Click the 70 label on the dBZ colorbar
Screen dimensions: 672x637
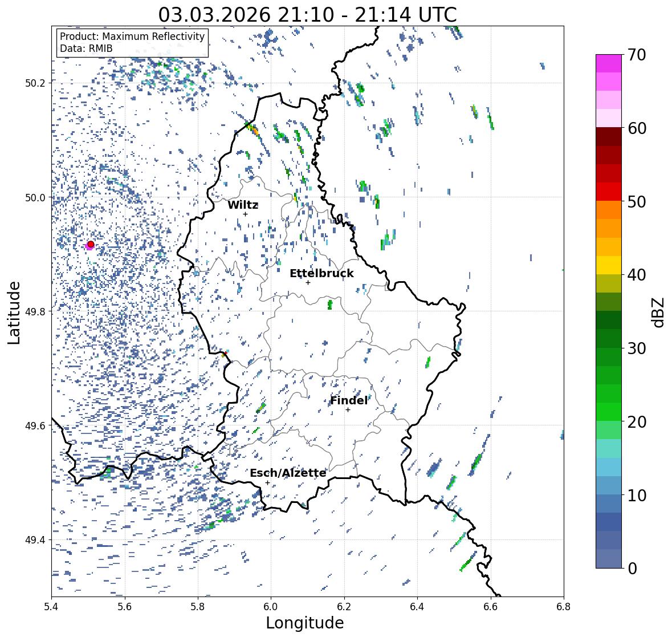tap(637, 55)
